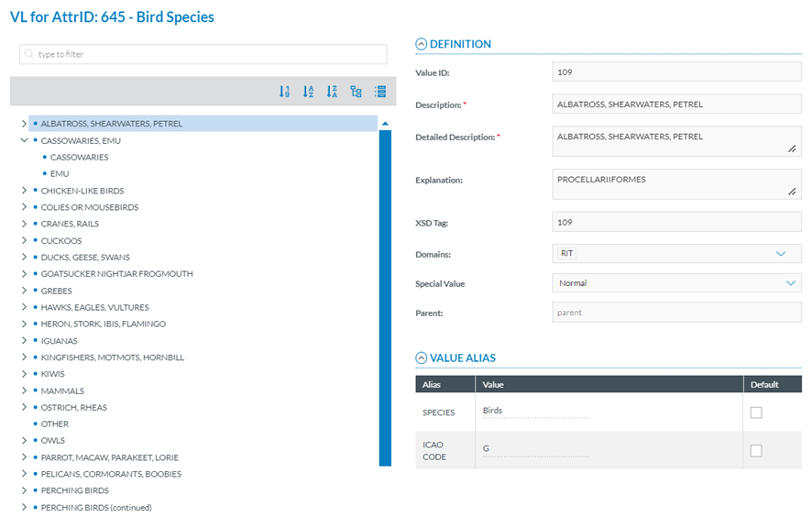
Task: Expand the CHICKEN-LIKE BIRDS node
Action: 24,191
